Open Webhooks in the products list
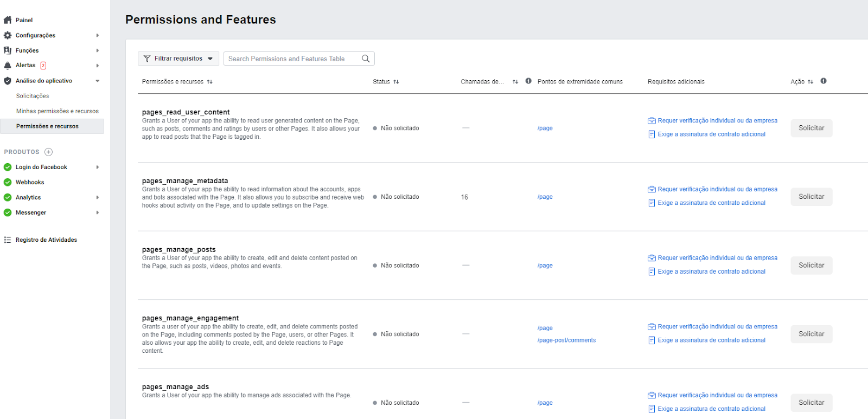 (x=30, y=182)
